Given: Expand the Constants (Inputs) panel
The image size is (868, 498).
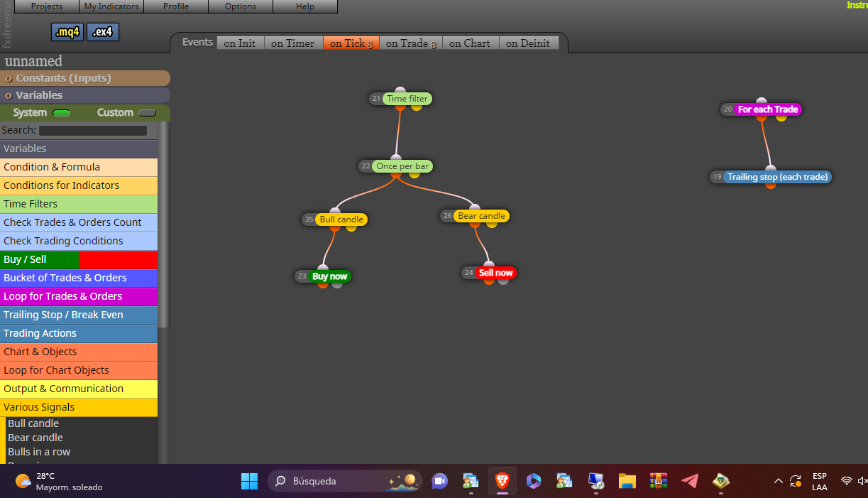Looking at the screenshot, I should (85, 78).
